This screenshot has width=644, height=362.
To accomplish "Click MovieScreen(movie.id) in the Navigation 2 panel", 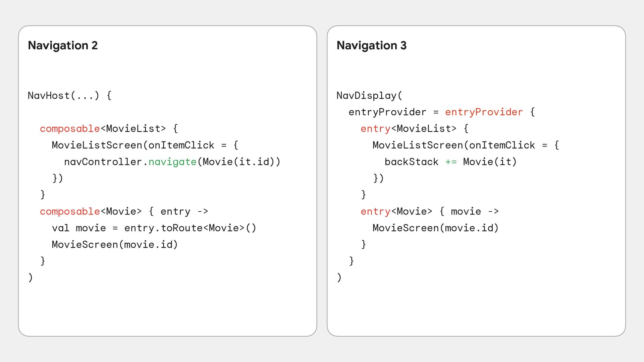I will pos(115,245).
